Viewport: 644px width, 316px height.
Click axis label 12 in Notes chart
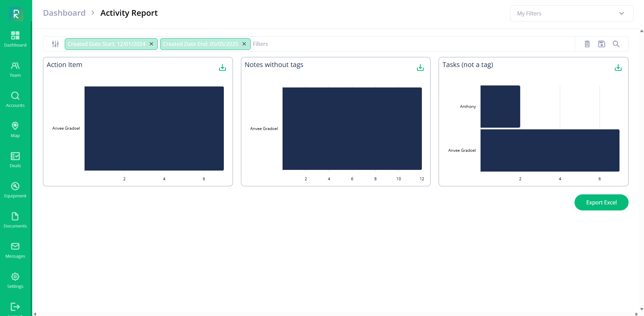(422, 179)
